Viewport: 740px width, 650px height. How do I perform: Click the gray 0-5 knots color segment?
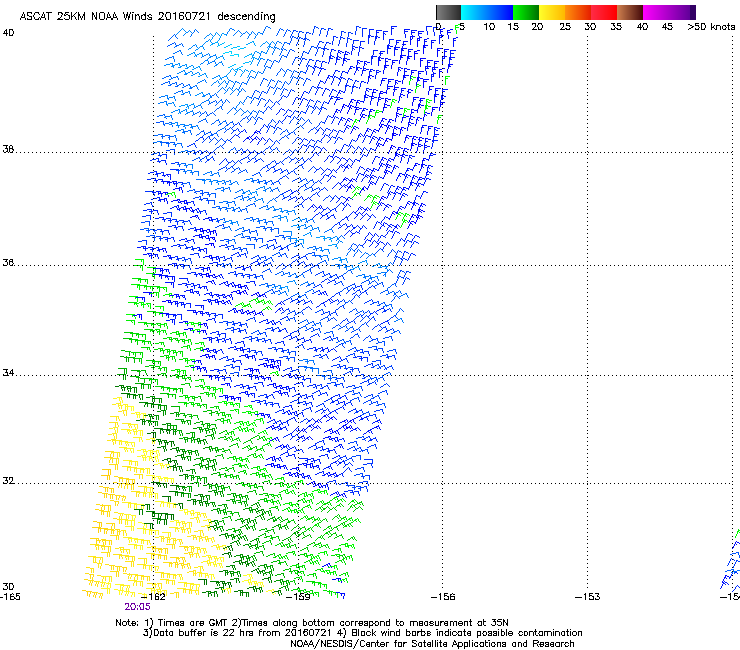[x=448, y=12]
